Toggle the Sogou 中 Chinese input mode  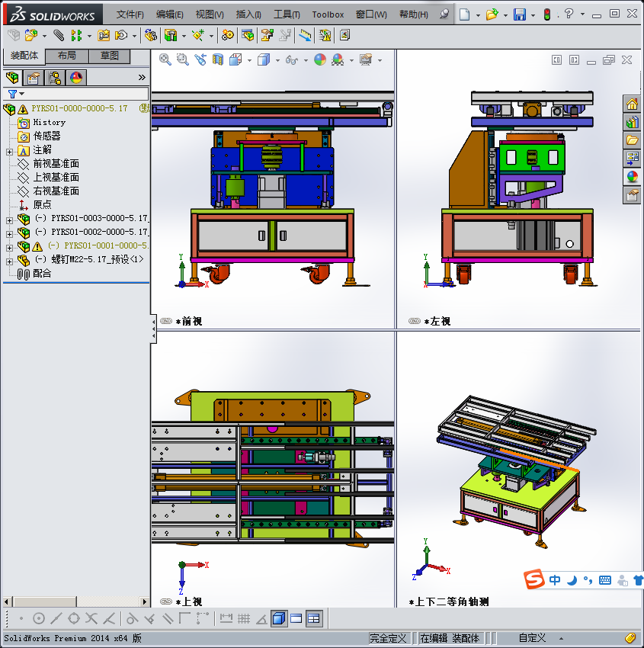[555, 580]
